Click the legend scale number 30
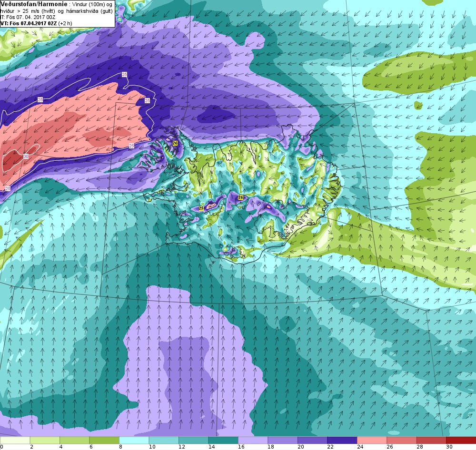This screenshot has width=476, height=450. point(450,447)
